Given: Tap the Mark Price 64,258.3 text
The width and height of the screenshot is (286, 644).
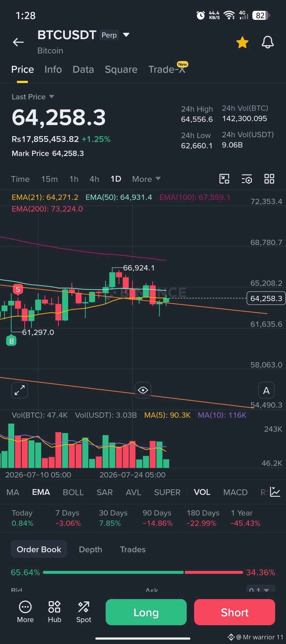Looking at the screenshot, I should [48, 153].
